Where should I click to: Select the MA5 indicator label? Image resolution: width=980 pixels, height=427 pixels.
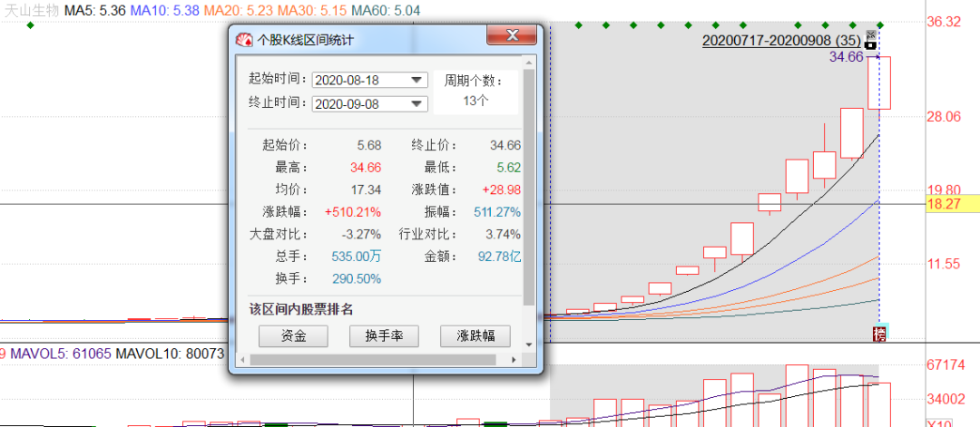(100, 9)
